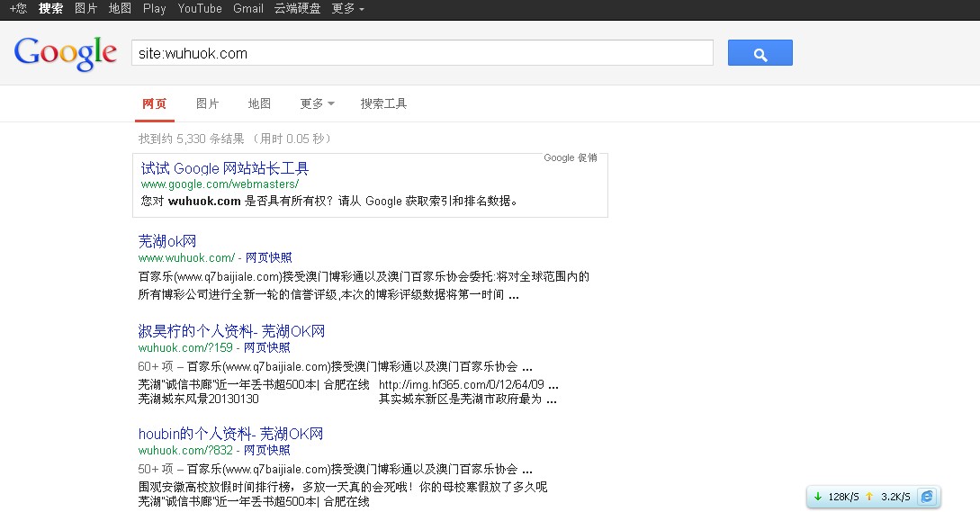Click the browser icon in speed widget

[x=928, y=497]
